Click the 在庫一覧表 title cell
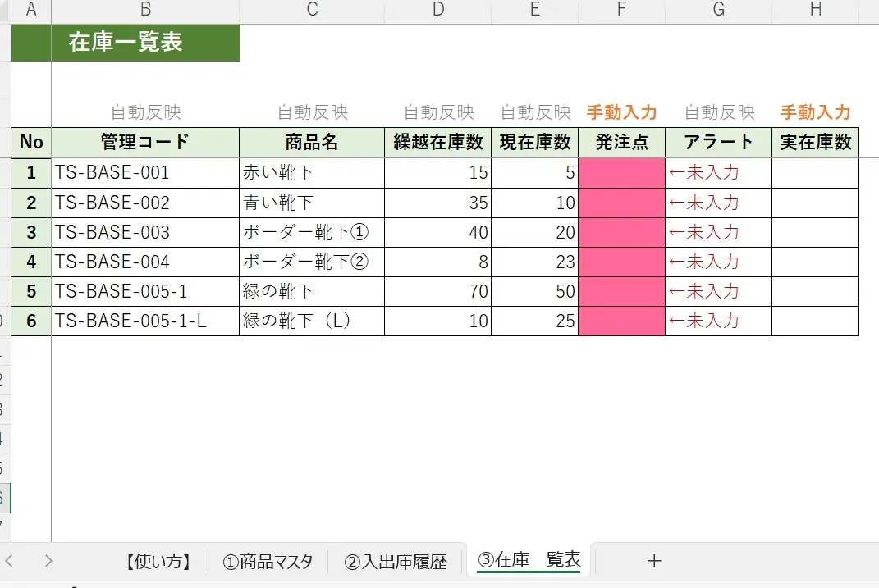 (145, 43)
